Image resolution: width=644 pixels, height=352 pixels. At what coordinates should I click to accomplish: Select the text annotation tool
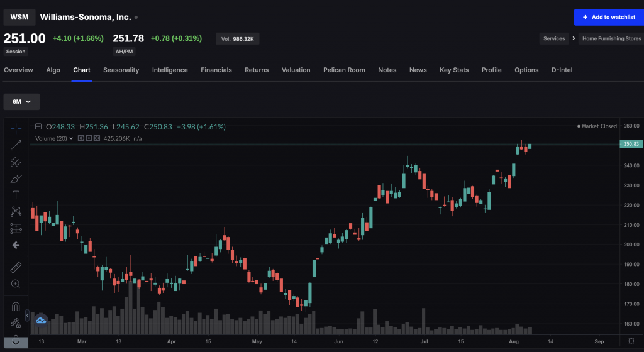pyautogui.click(x=16, y=195)
